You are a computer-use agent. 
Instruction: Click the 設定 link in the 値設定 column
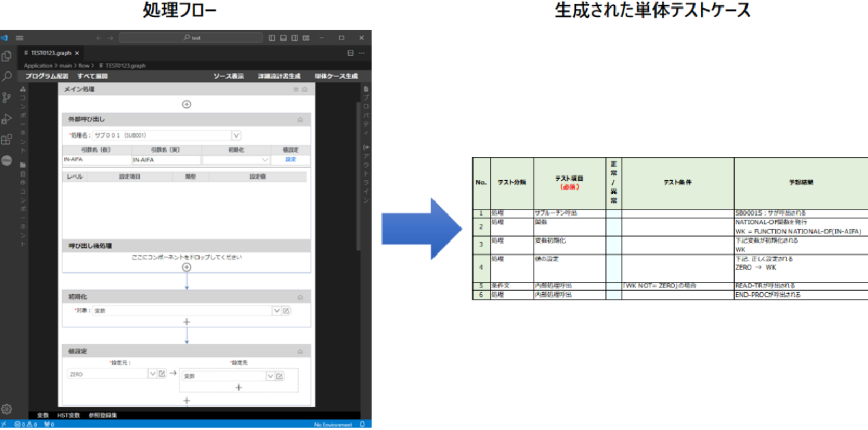click(290, 159)
